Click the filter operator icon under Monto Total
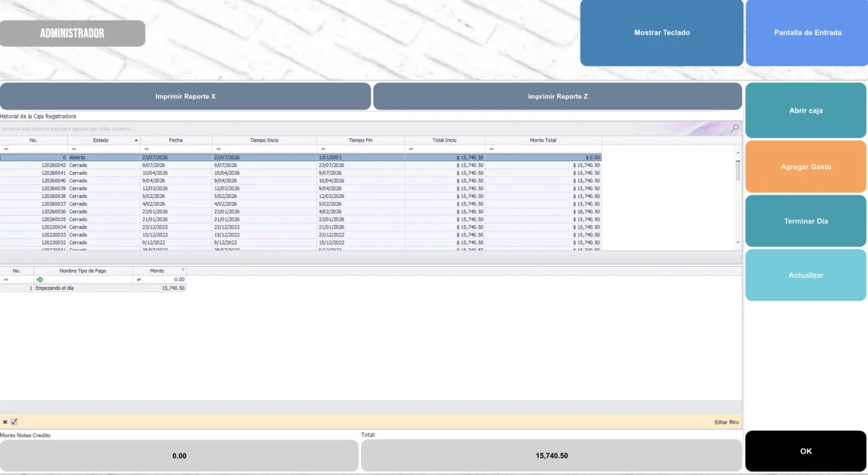This screenshot has height=475, width=868. pyautogui.click(x=492, y=149)
